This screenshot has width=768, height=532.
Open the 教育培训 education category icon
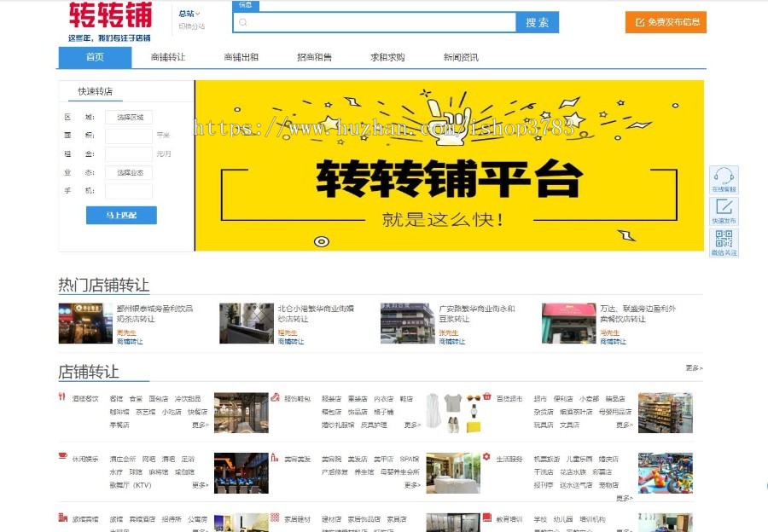[486, 518]
